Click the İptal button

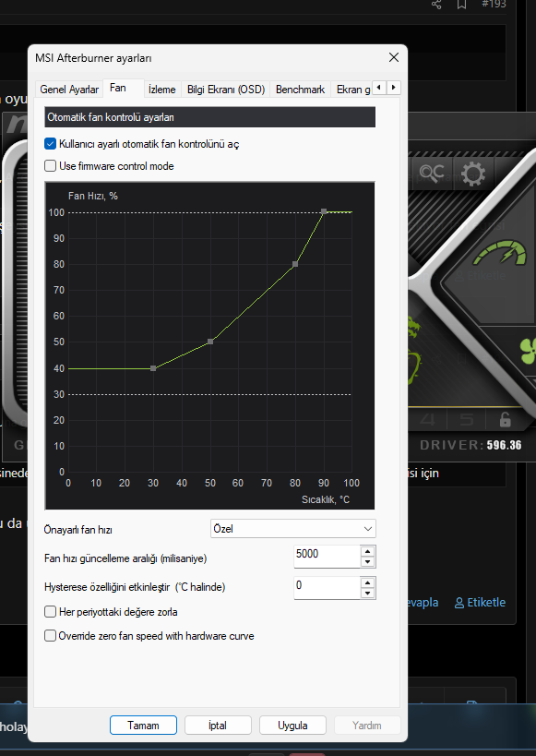click(218, 726)
